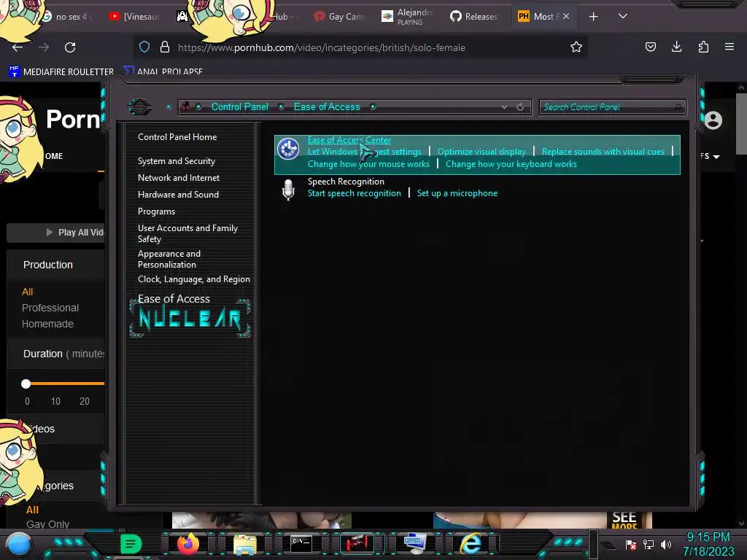Open the Firefox downloads panel
Image resolution: width=747 pixels, height=560 pixels.
tap(676, 47)
